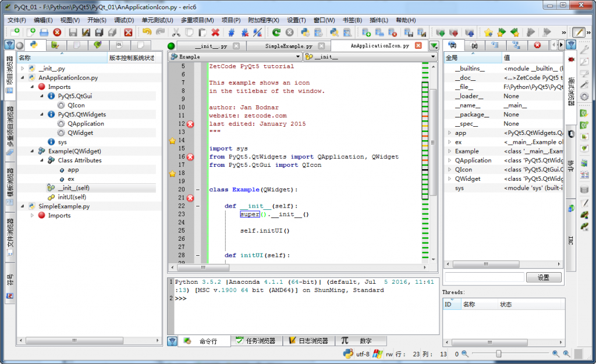Click the Undo arrow in the toolbar
The image size is (596, 364).
(147, 33)
